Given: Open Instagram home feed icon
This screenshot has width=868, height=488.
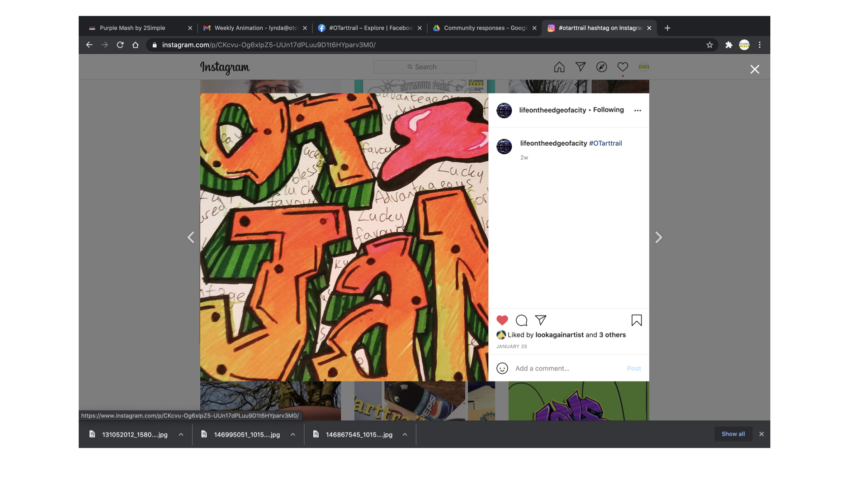Looking at the screenshot, I should pos(559,67).
